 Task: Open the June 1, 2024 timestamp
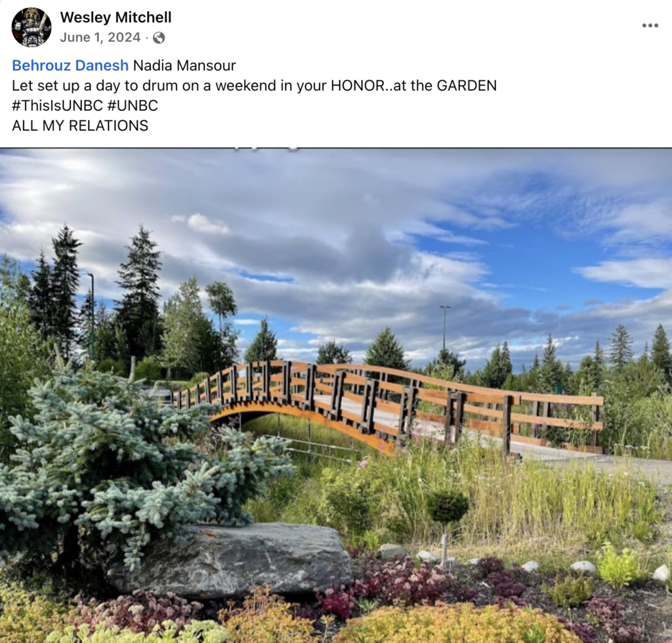click(x=100, y=37)
